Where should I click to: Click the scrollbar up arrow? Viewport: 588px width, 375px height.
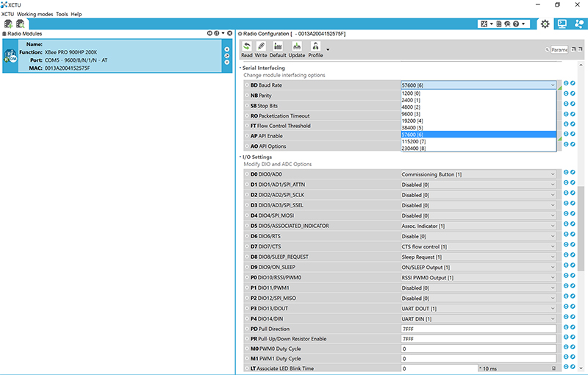(581, 65)
